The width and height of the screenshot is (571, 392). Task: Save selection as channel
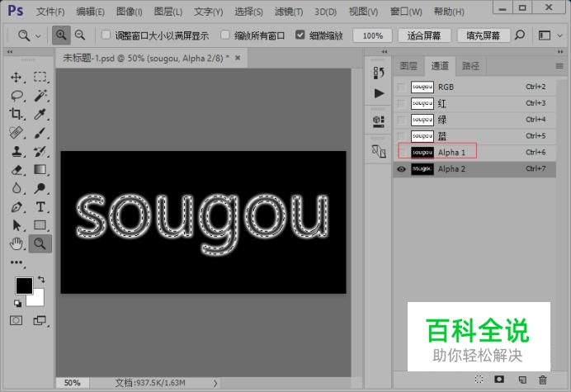tap(499, 380)
